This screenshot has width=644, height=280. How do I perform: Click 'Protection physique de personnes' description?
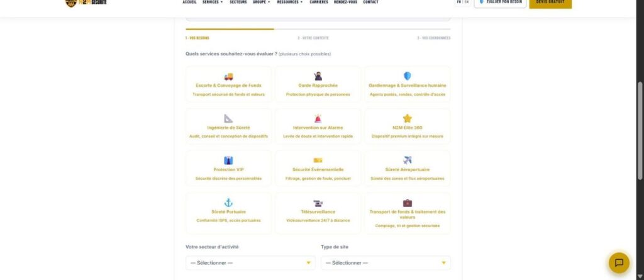(x=318, y=94)
